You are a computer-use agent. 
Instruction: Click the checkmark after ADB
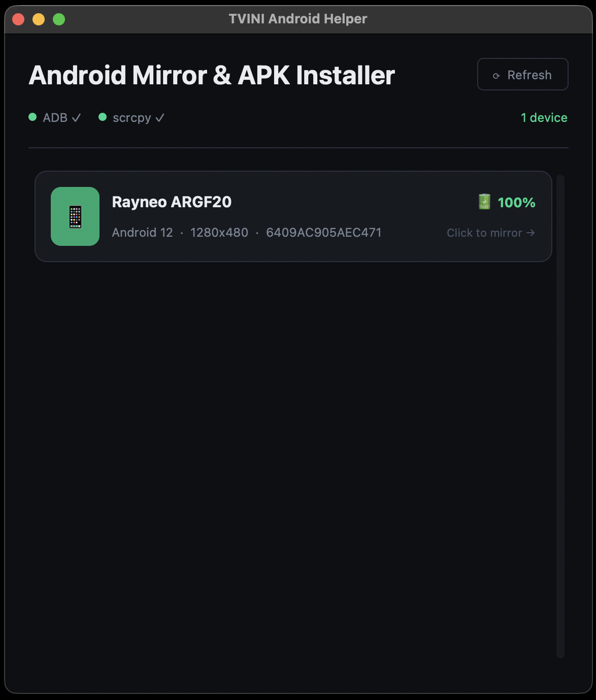click(x=76, y=118)
